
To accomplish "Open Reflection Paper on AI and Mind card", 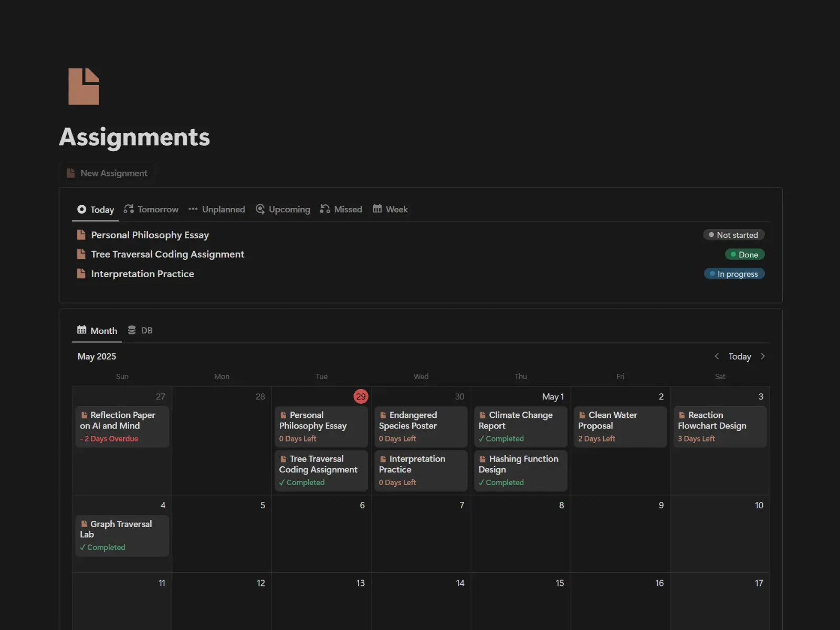I will 122,426.
